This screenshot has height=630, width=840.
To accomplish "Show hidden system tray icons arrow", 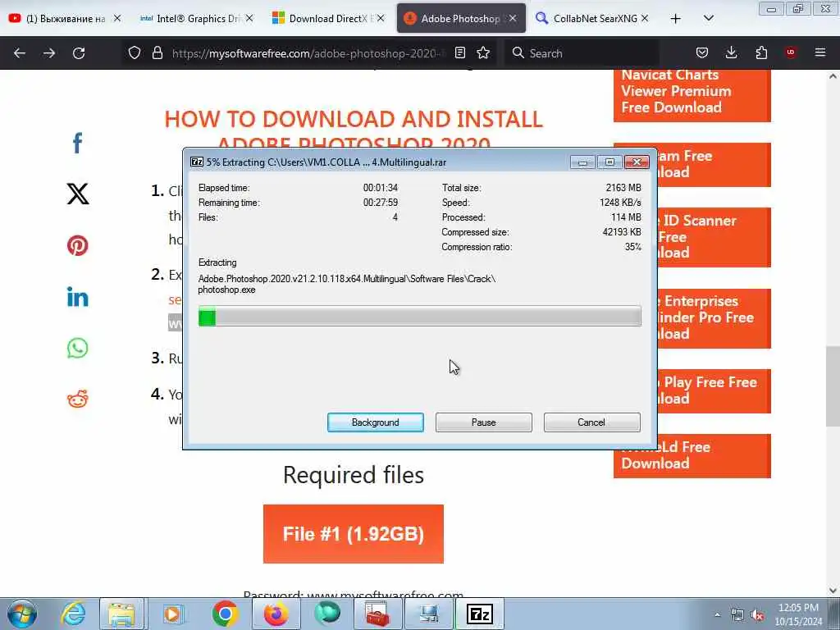I will pyautogui.click(x=717, y=615).
